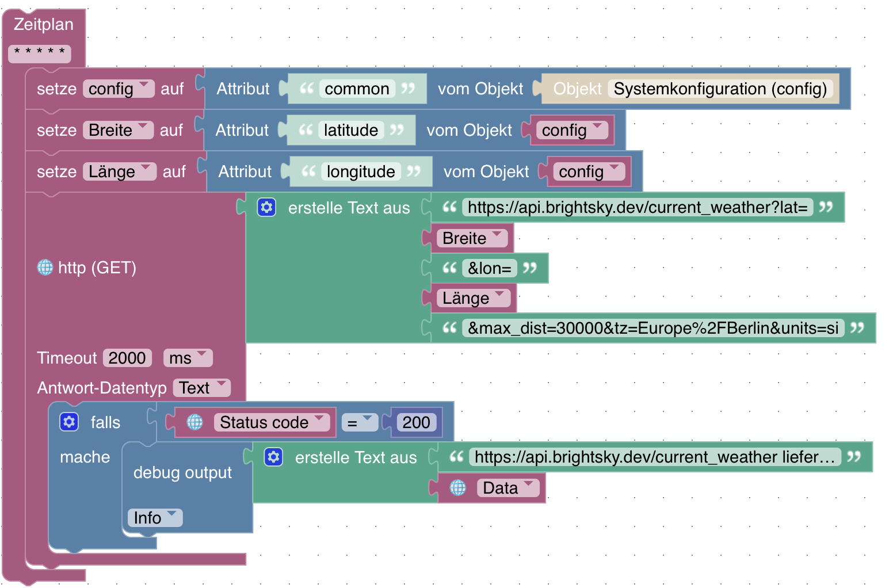Select the 'http (GET)' block label

[97, 268]
